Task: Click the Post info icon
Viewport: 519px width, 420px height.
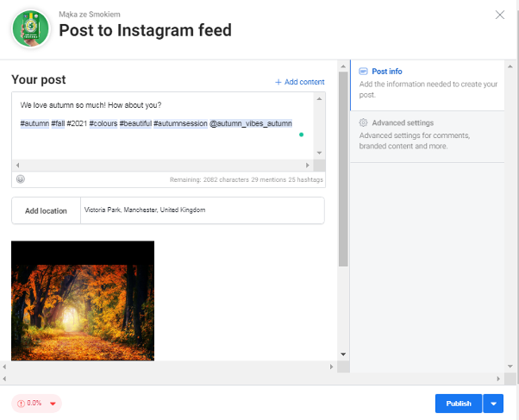Action: [363, 72]
